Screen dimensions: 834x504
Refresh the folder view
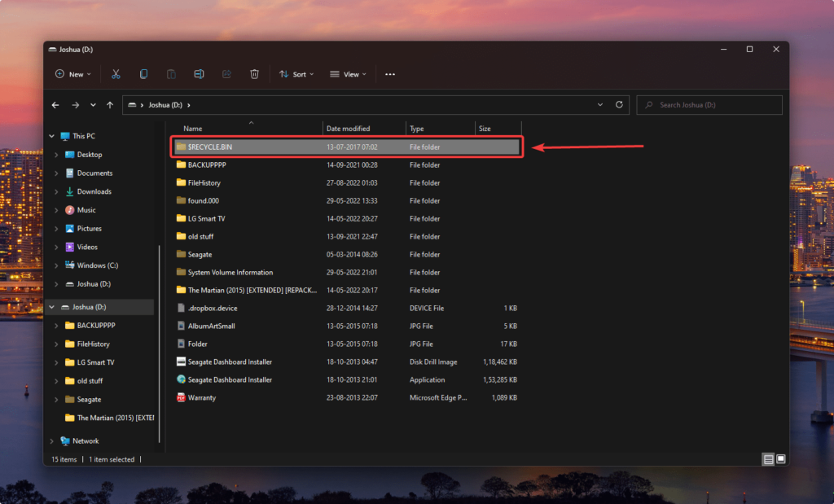click(619, 104)
